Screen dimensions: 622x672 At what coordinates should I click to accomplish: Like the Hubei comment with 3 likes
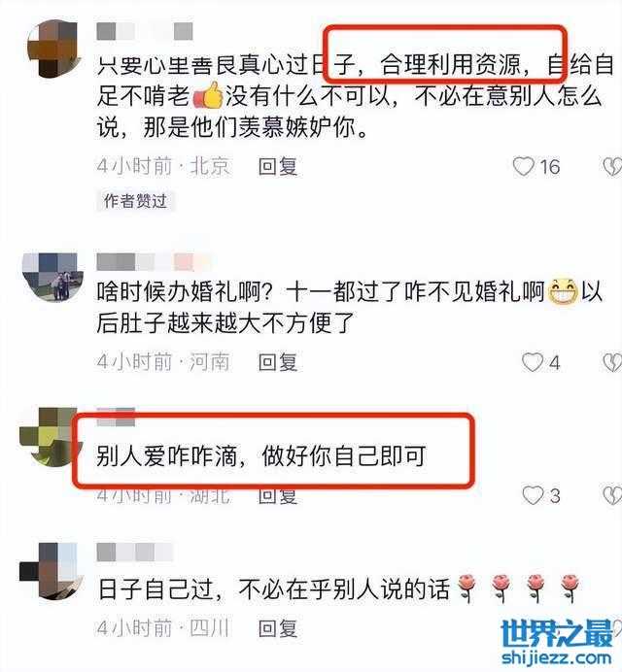click(533, 495)
